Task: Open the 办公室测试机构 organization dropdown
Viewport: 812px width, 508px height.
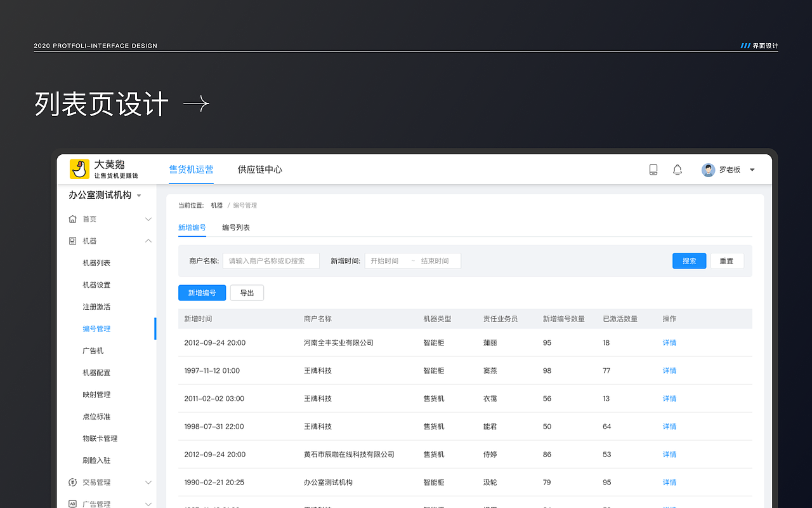Action: [x=139, y=196]
